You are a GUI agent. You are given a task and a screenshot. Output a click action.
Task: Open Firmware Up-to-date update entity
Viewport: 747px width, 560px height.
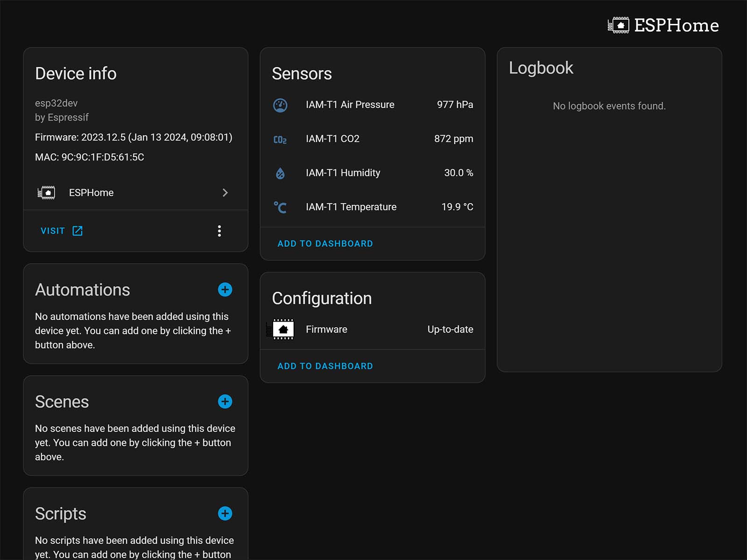click(450, 329)
